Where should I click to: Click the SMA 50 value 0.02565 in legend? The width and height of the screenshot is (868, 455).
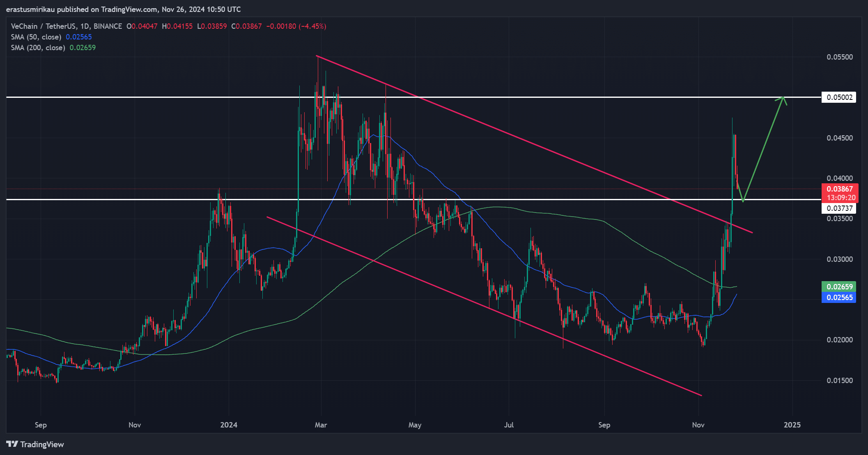tap(79, 37)
